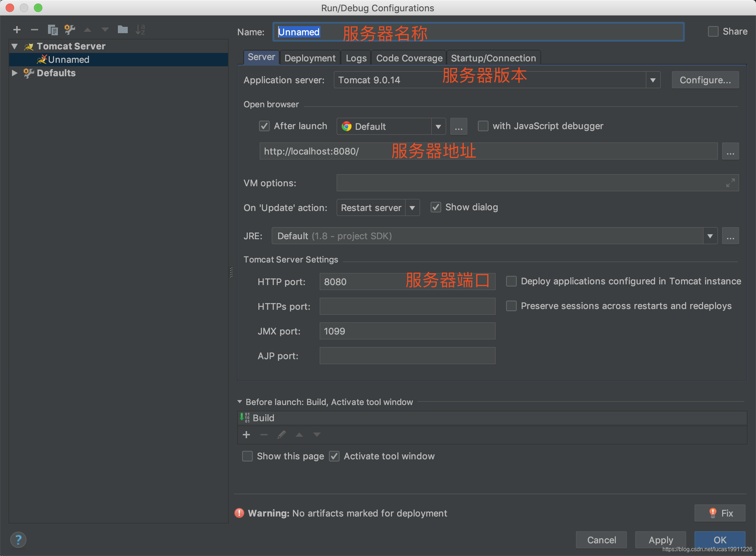Click the red warning icon
Image resolution: width=756 pixels, height=556 pixels.
(239, 513)
